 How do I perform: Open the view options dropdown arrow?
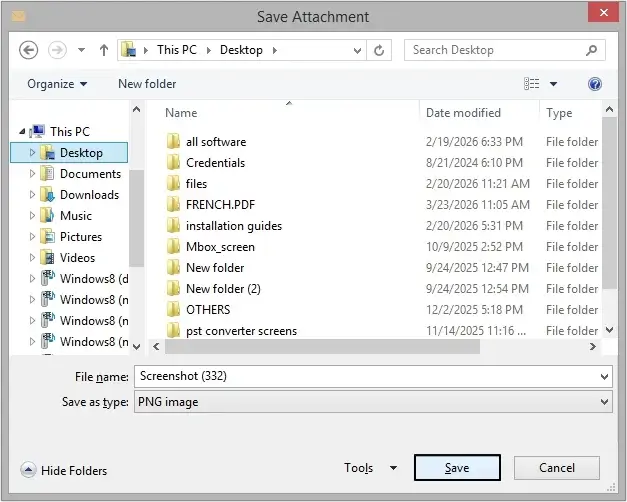click(554, 84)
